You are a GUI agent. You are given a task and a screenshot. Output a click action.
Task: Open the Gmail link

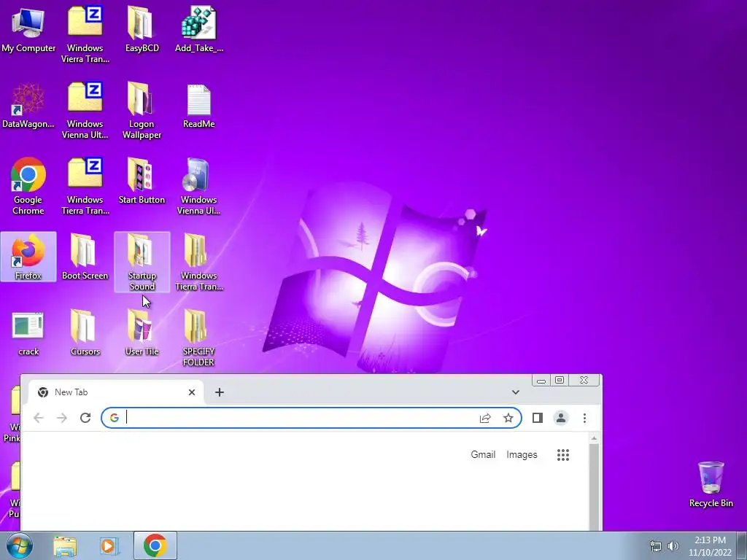(483, 455)
